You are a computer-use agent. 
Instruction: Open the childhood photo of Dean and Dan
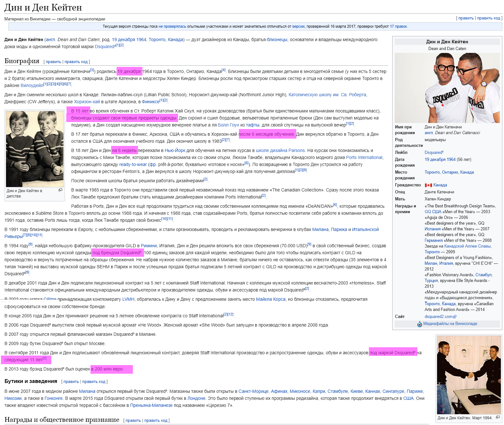coord(35,149)
